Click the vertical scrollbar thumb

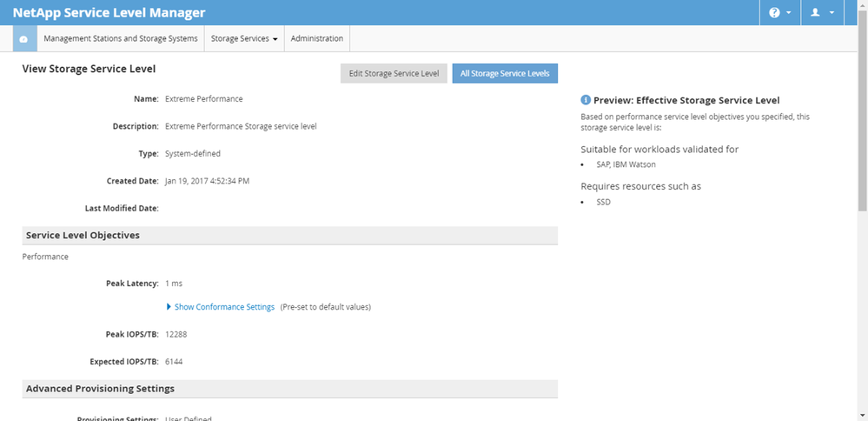click(863, 110)
